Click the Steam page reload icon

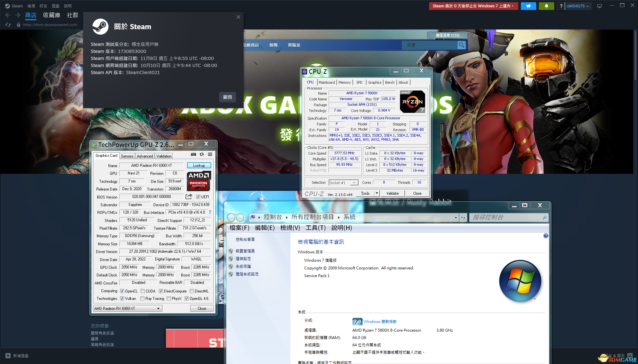8,25
